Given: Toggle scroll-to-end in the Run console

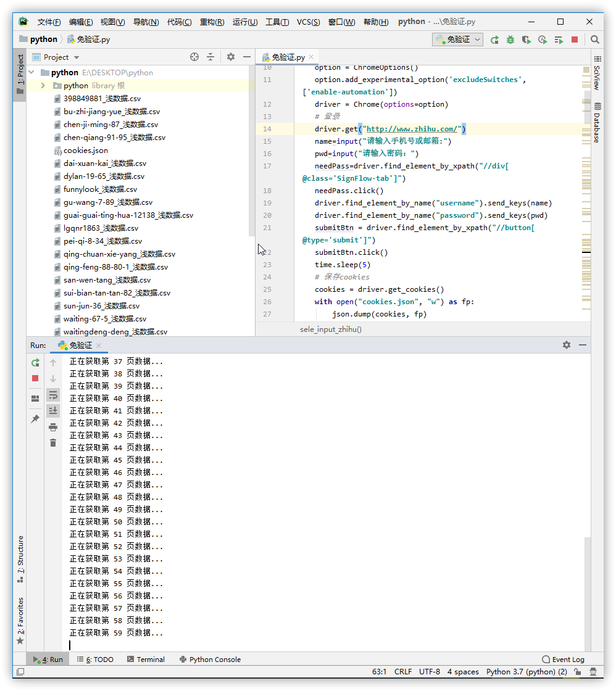Looking at the screenshot, I should point(53,410).
